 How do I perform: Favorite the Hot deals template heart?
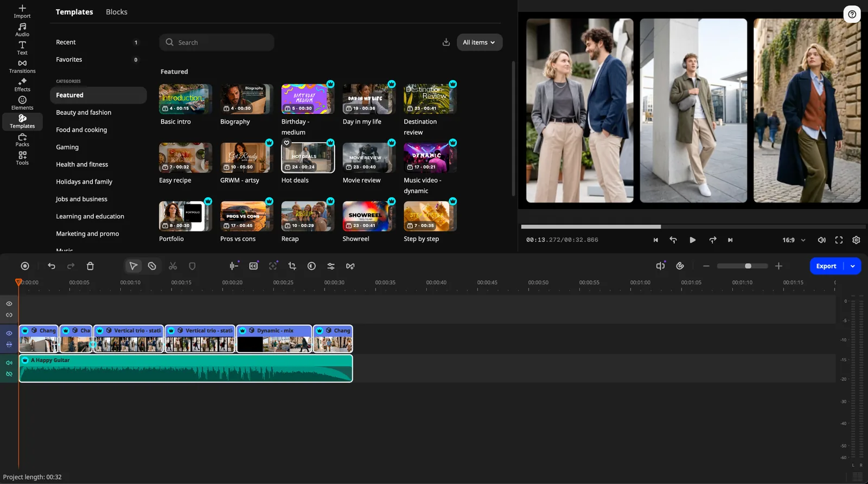pyautogui.click(x=286, y=143)
